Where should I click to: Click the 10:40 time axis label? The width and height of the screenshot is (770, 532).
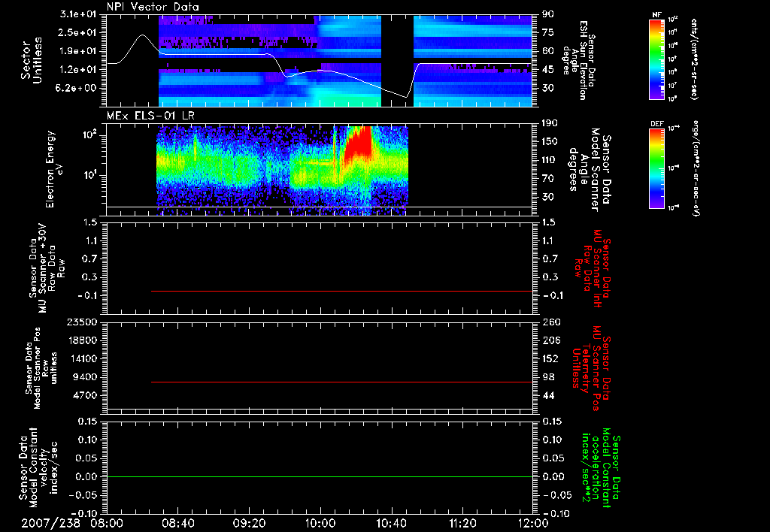tap(391, 523)
